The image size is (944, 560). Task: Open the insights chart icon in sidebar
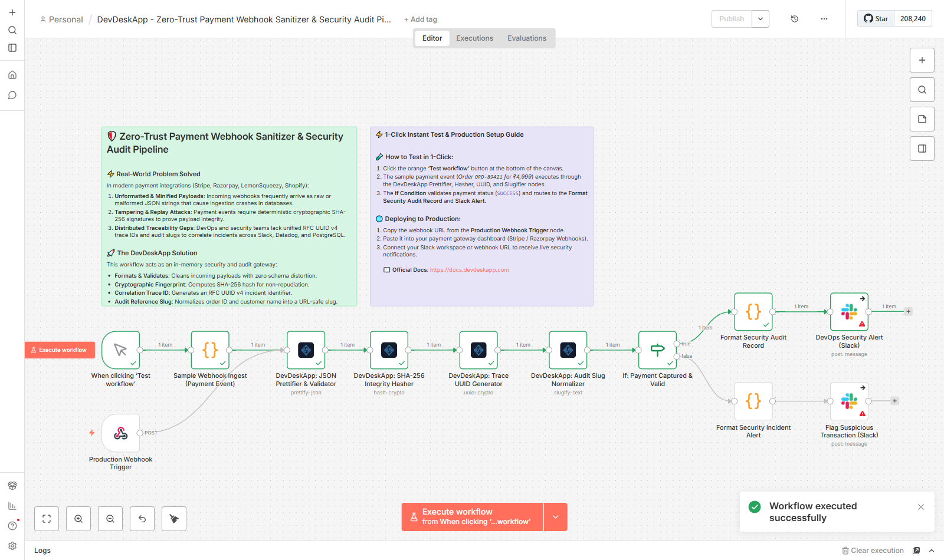(x=12, y=506)
